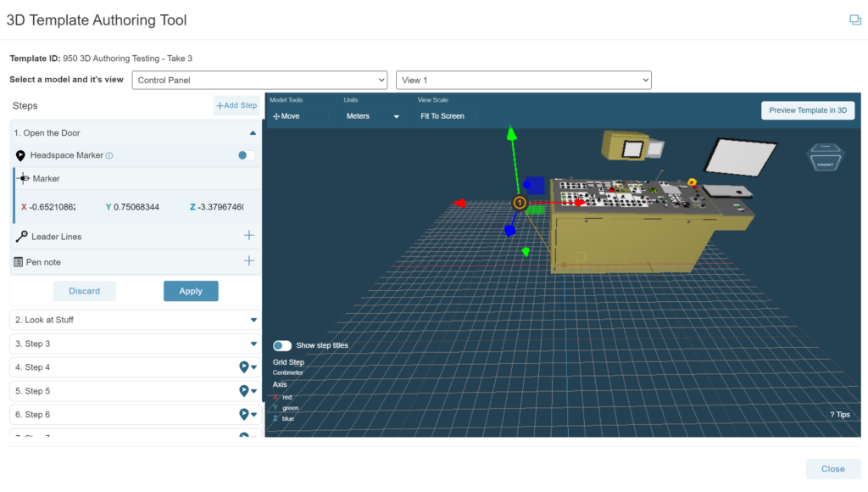
Task: Click Fit To Screen view scale button
Action: click(x=442, y=116)
